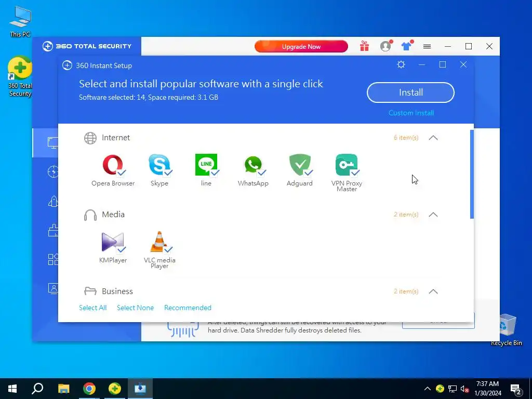This screenshot has height=399, width=532.
Task: Collapse the Internet category chevron
Action: (433, 138)
